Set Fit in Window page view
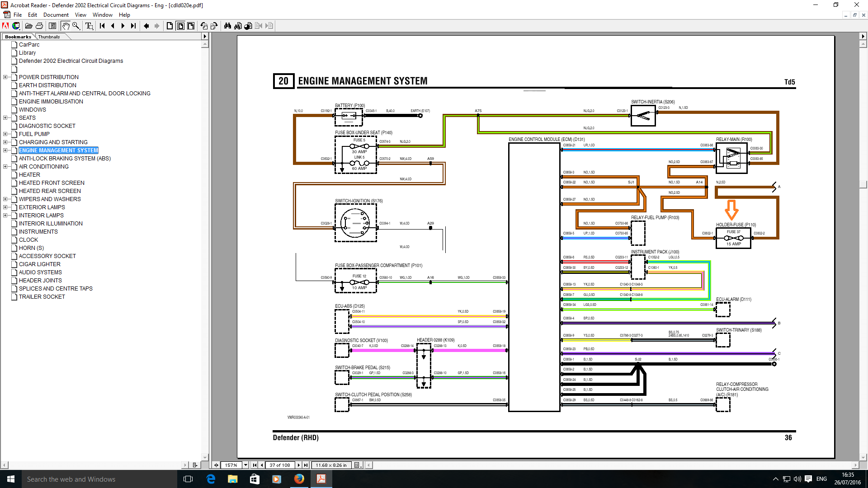The width and height of the screenshot is (868, 488). (180, 26)
